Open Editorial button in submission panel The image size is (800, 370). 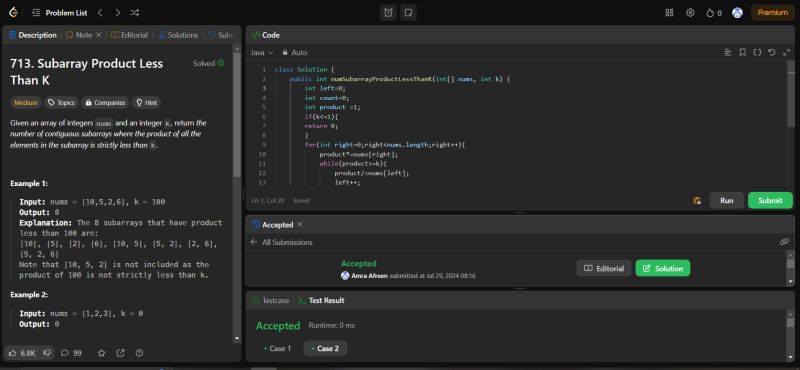pos(604,268)
